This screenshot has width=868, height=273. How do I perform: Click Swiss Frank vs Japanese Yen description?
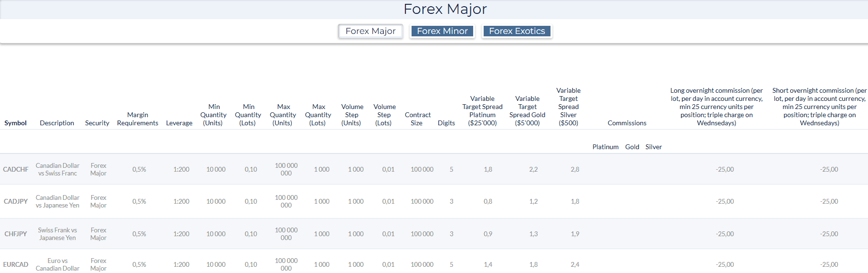57,234
